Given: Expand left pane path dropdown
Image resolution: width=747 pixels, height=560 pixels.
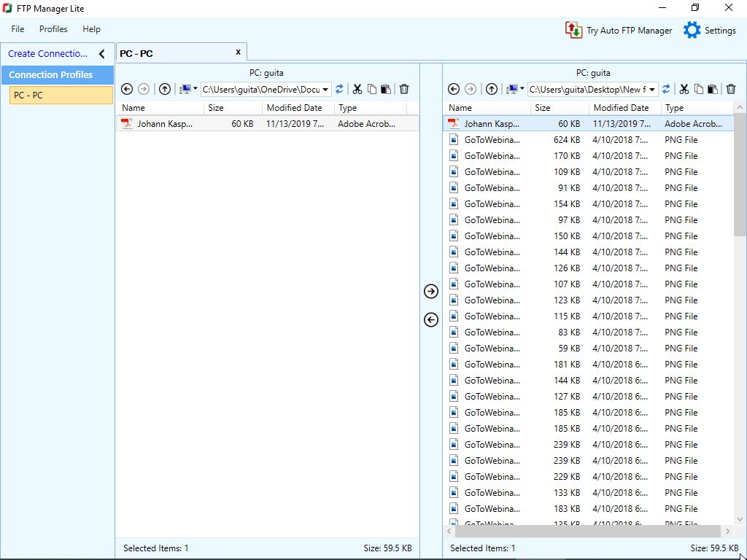Looking at the screenshot, I should coord(325,90).
